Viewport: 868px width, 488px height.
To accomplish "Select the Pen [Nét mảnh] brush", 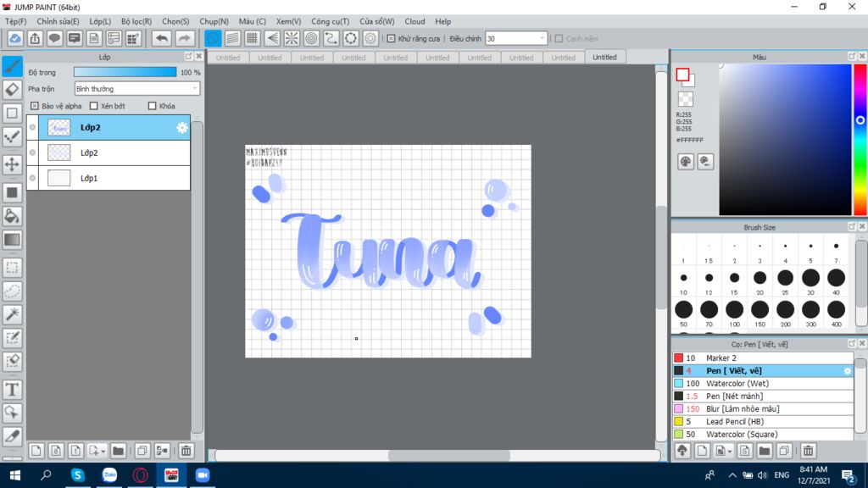I will coord(763,396).
